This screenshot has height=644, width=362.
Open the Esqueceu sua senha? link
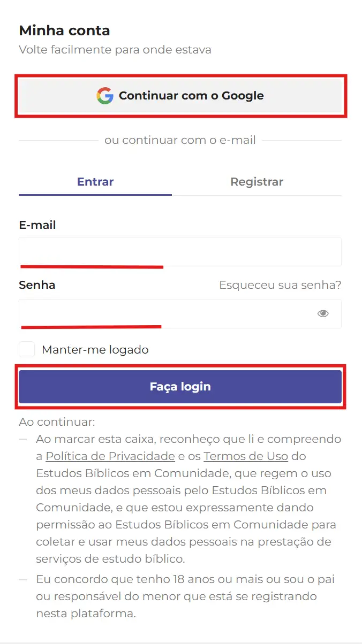click(280, 285)
